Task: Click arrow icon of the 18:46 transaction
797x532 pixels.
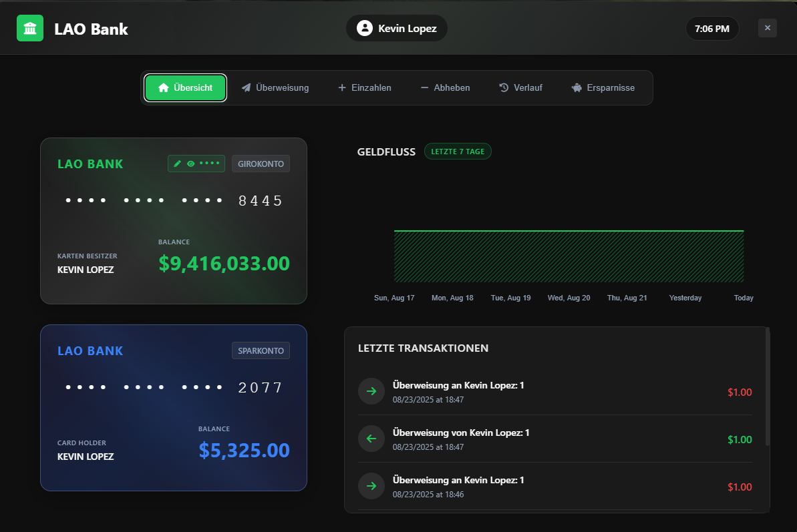Action: coord(371,486)
